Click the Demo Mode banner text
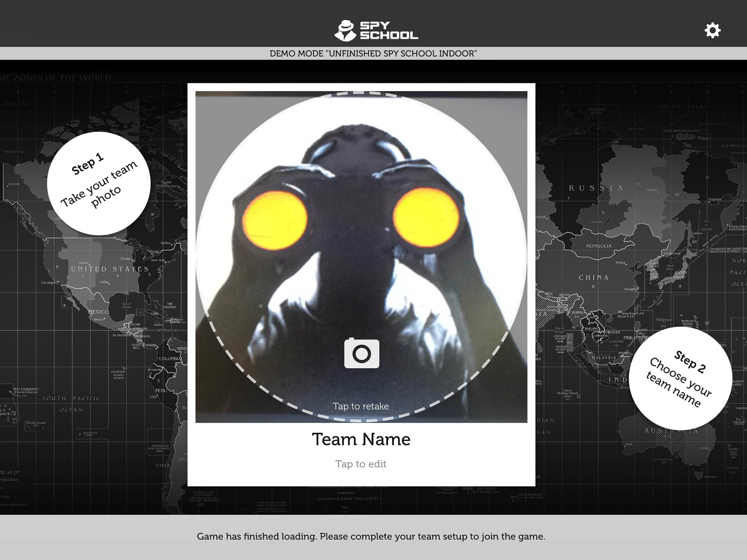 [x=373, y=53]
